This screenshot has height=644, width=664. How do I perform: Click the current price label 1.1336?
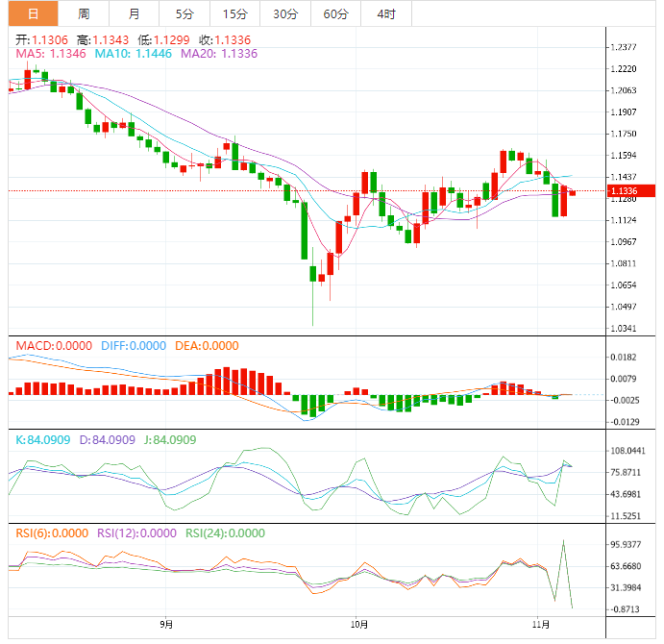(631, 190)
